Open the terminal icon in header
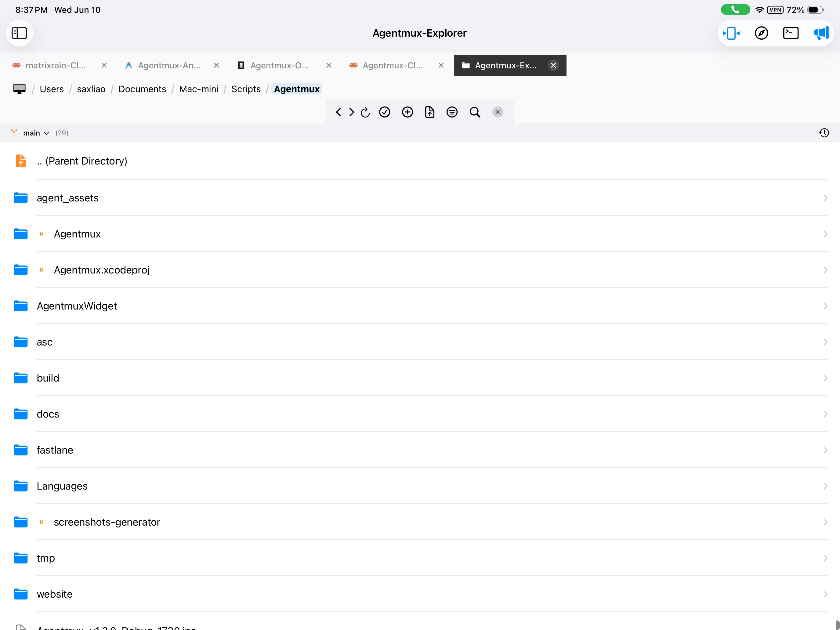Viewport: 840px width, 630px height. click(x=791, y=33)
